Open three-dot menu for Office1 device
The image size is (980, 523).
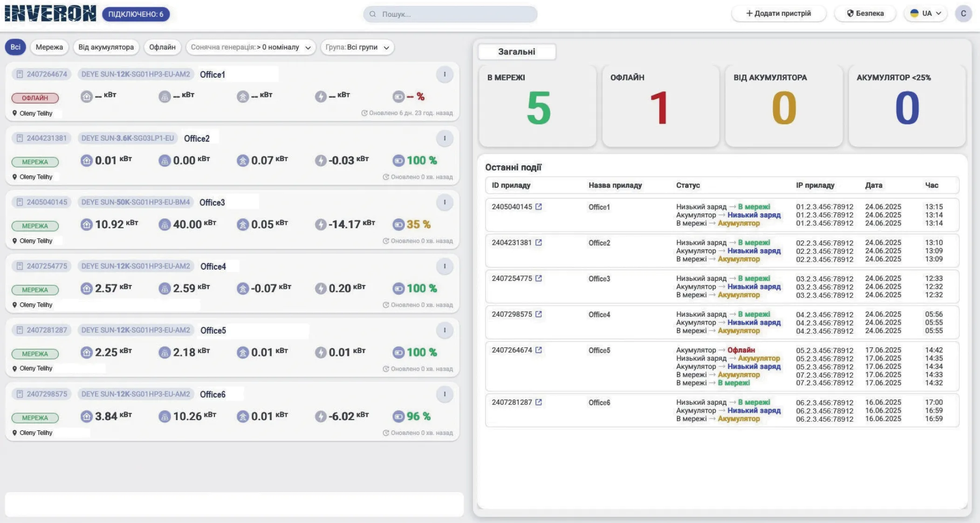tap(445, 75)
